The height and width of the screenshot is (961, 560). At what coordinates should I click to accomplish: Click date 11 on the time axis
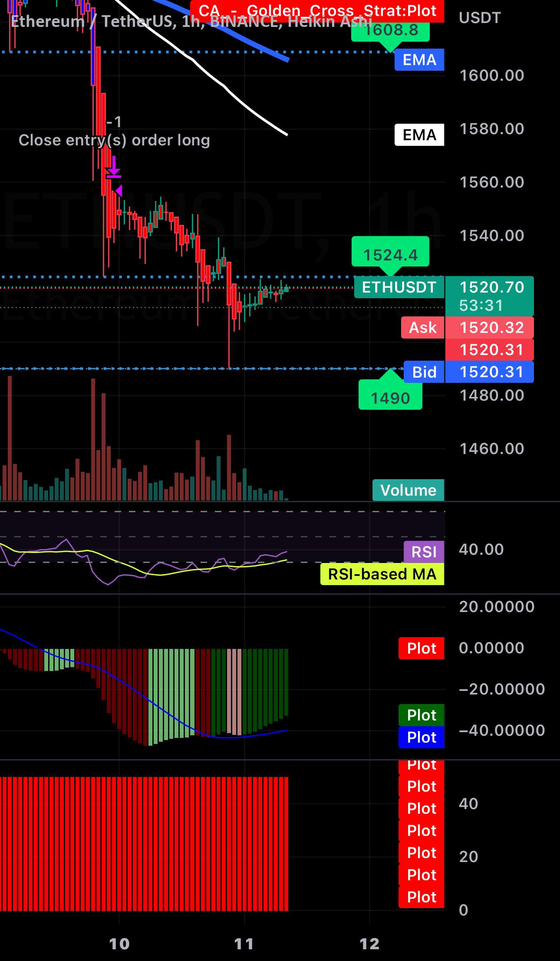coord(244,944)
